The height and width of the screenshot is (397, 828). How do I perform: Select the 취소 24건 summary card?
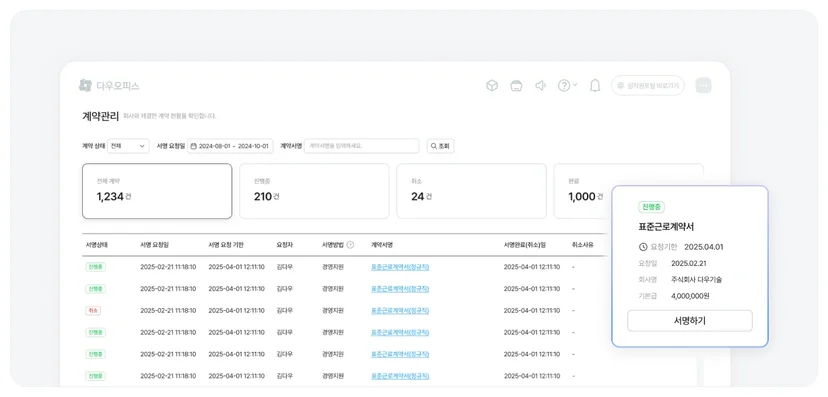pos(472,191)
